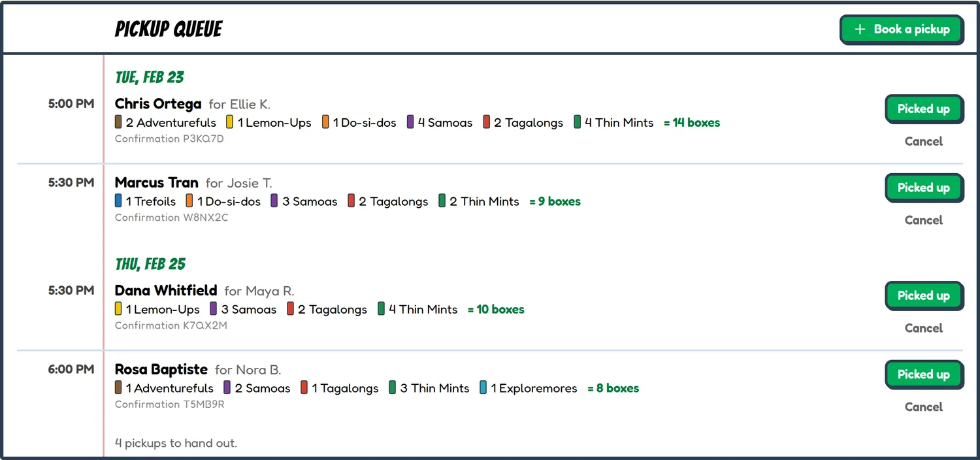This screenshot has width=980, height=460.
Task: Click the orange Do-si-dos swatch in Chris Ortega's order
Action: [325, 122]
